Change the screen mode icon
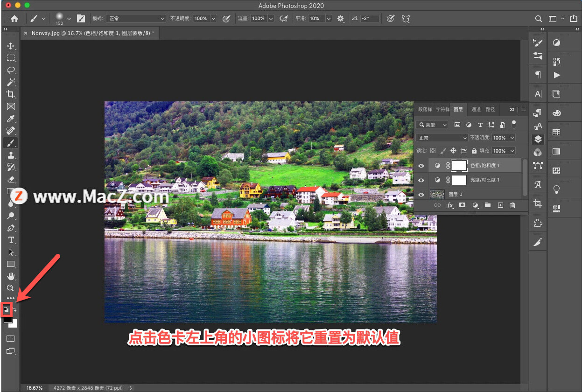This screenshot has width=582, height=392. tap(10, 351)
